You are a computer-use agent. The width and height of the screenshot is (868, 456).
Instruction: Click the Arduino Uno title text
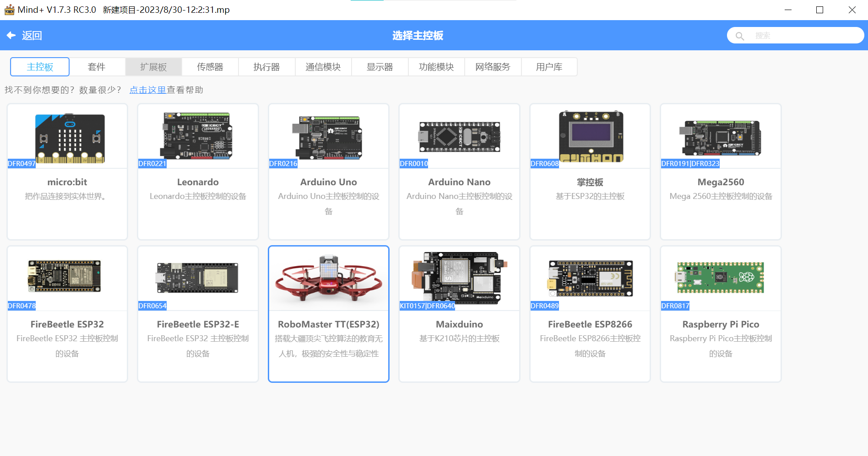click(329, 182)
